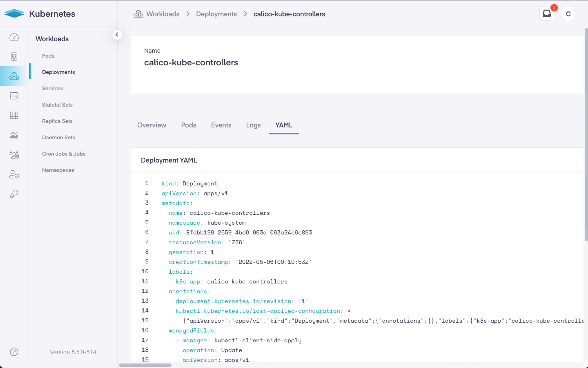Screen dimensions: 588x368
Task: Click the monitoring chart icon in sidebar
Action: pyautogui.click(x=14, y=135)
